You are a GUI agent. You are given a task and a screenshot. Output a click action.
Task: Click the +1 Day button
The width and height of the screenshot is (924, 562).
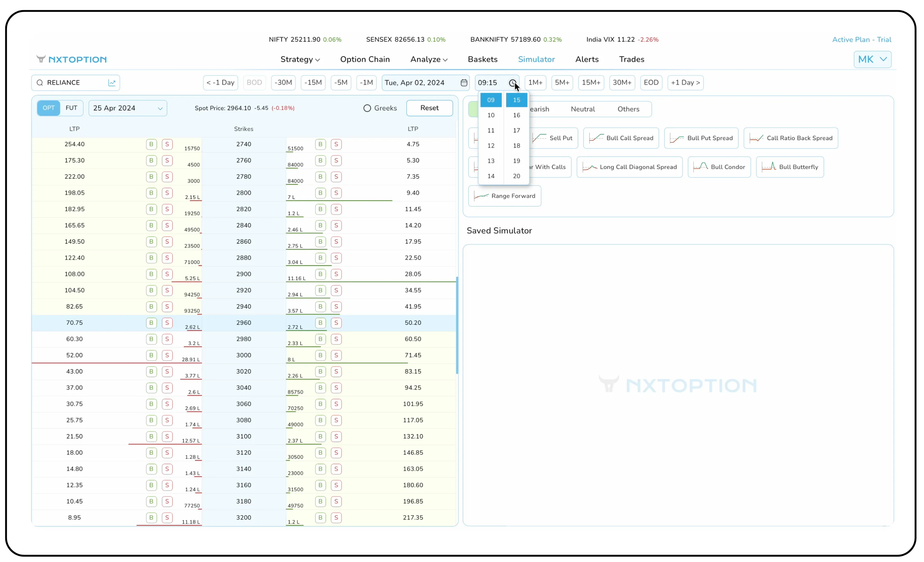685,82
